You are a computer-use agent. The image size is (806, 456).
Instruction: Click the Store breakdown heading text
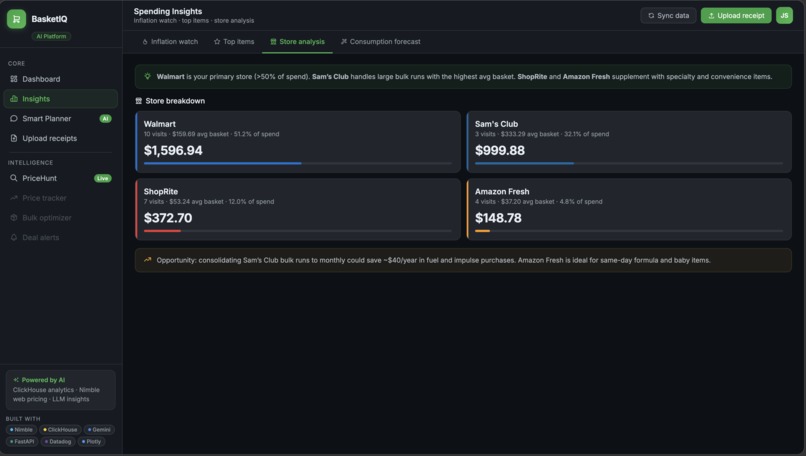175,101
